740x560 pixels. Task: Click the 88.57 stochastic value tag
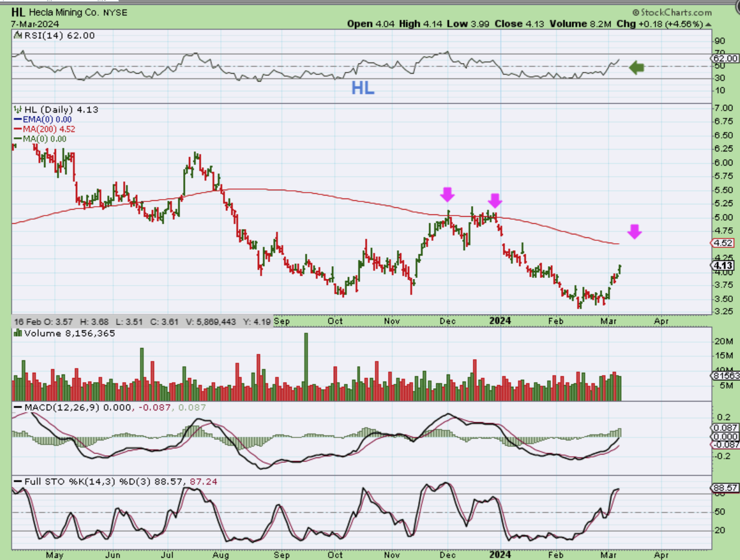pyautogui.click(x=725, y=489)
